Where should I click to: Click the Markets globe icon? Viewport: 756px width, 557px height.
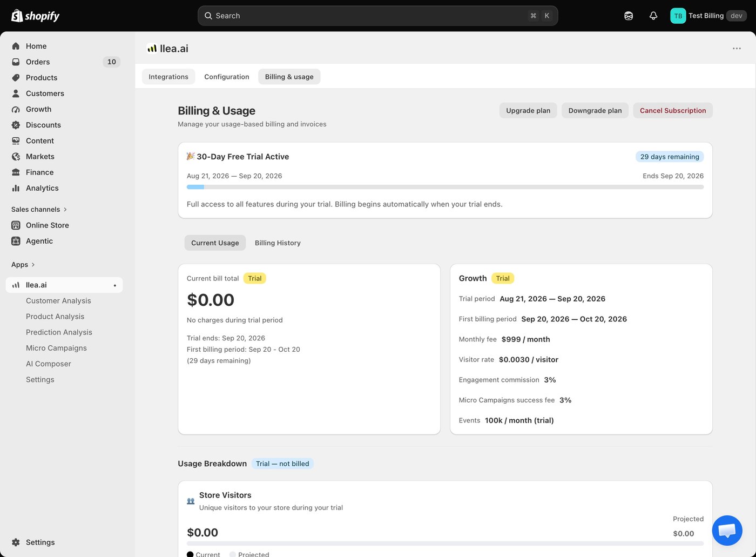[16, 156]
